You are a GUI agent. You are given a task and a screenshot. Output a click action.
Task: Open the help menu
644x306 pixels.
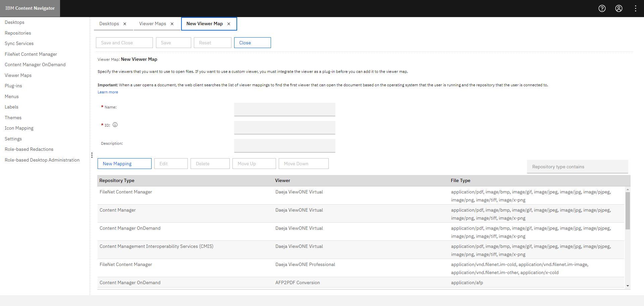pyautogui.click(x=602, y=8)
